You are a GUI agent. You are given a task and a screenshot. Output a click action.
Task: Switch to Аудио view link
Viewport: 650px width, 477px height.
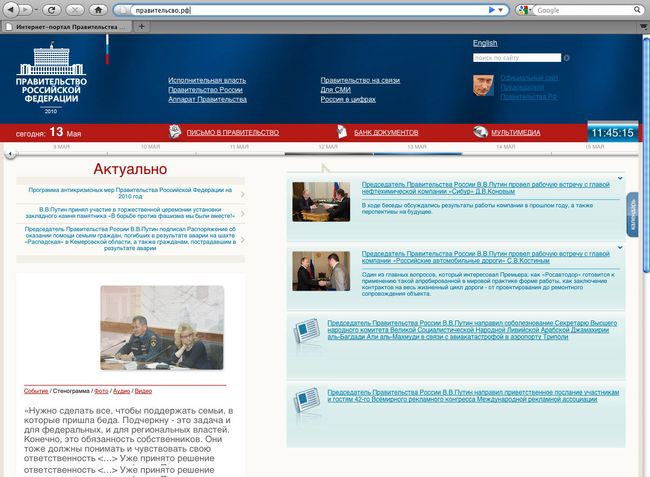121,391
